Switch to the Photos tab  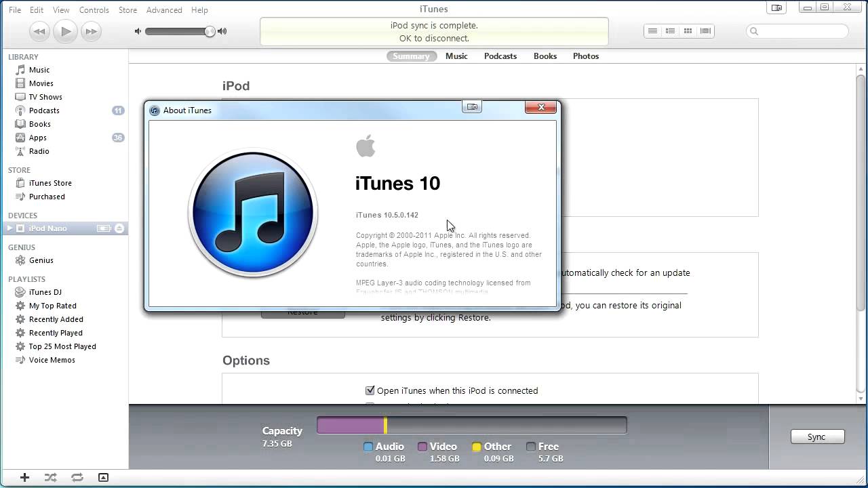tap(586, 56)
